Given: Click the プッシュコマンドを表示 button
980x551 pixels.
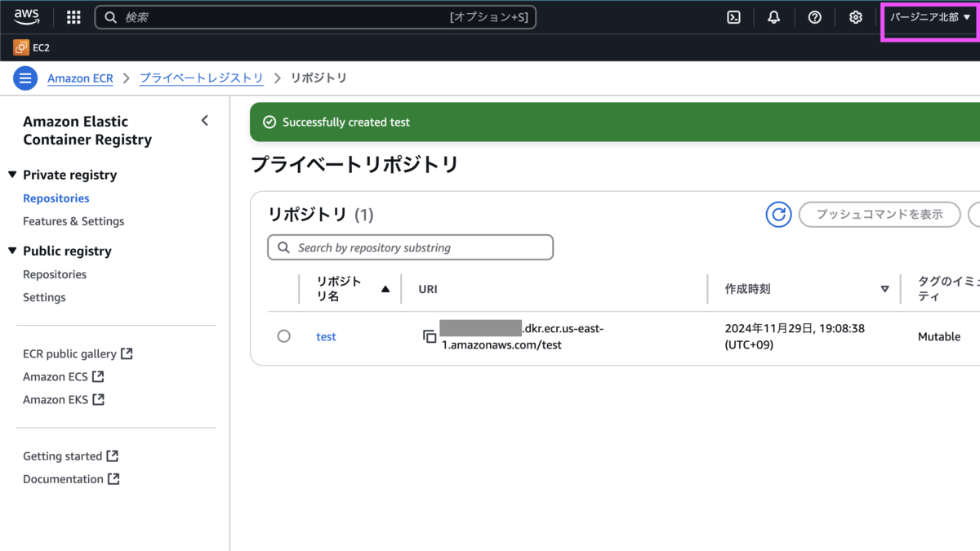Looking at the screenshot, I should click(880, 215).
